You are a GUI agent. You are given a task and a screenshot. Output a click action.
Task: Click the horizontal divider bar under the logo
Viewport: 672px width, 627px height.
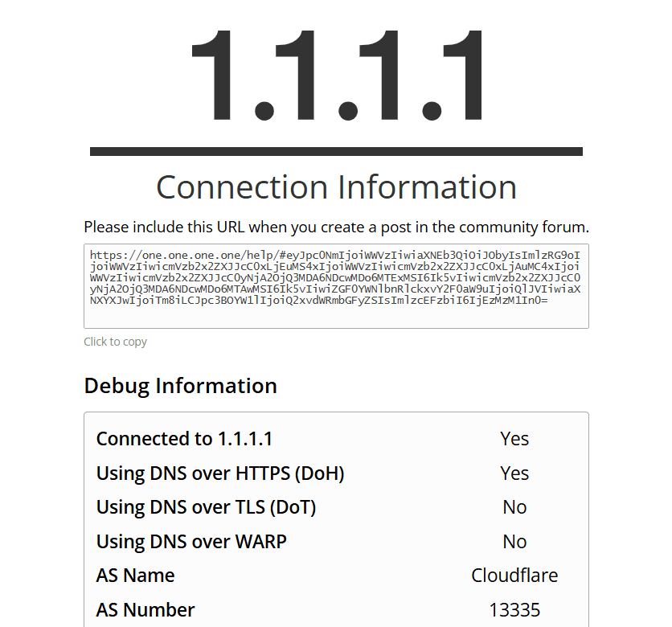pyautogui.click(x=336, y=152)
